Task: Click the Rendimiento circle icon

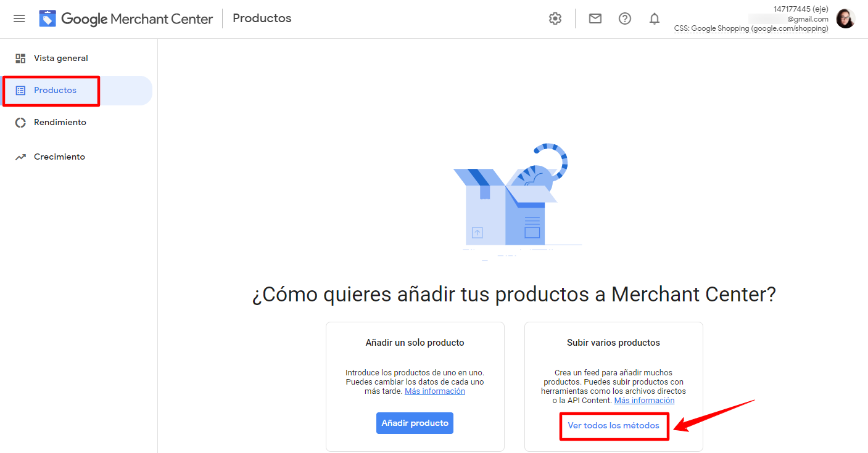Action: click(20, 123)
